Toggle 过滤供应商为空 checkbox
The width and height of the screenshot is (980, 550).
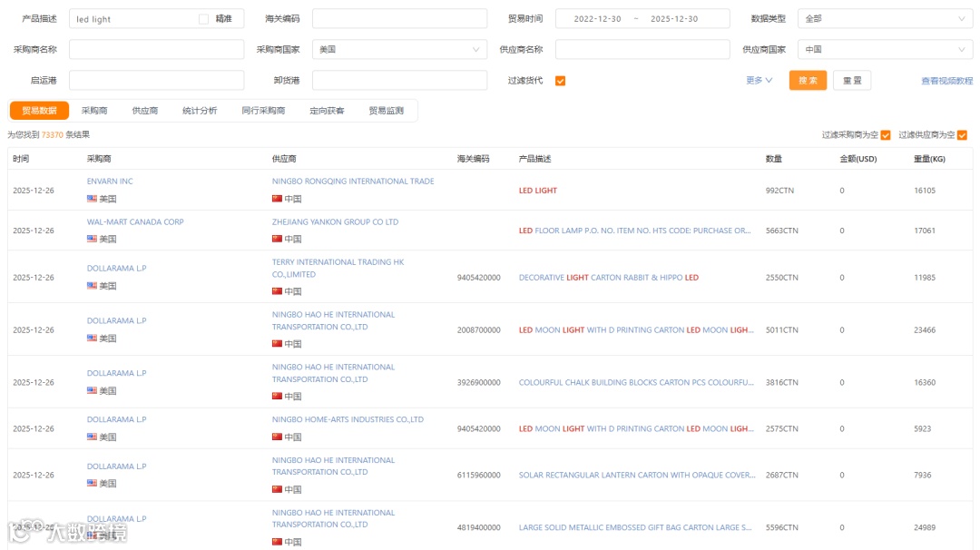point(963,135)
